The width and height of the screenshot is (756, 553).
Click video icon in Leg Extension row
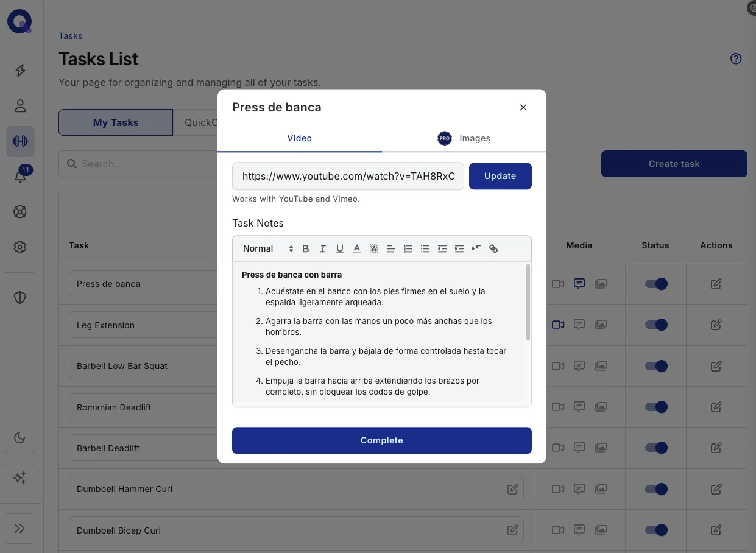[x=558, y=325]
